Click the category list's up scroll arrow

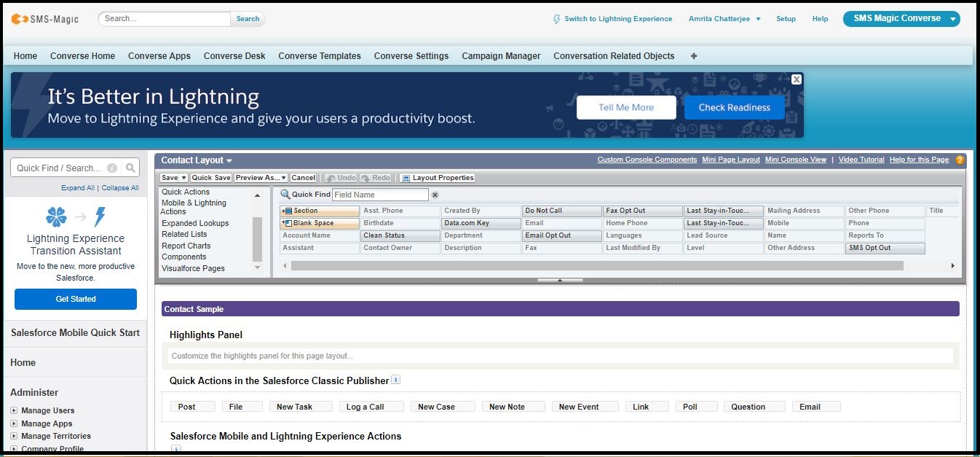click(257, 195)
